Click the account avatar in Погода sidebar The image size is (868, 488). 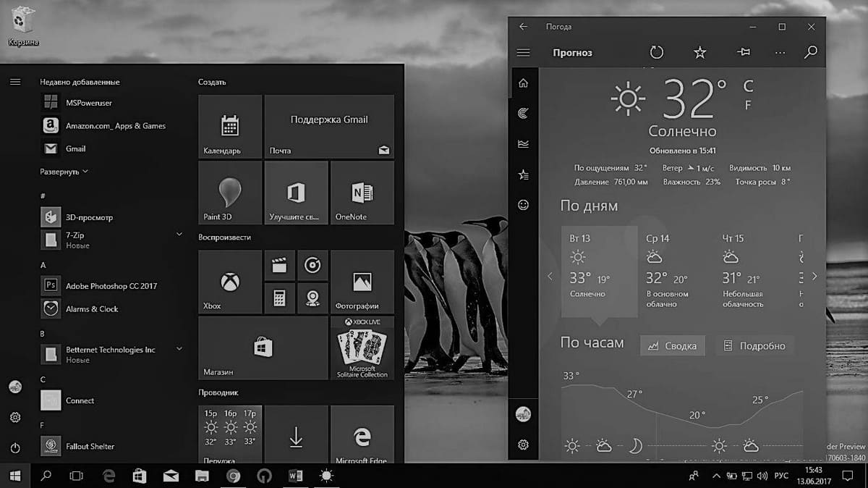(x=523, y=414)
